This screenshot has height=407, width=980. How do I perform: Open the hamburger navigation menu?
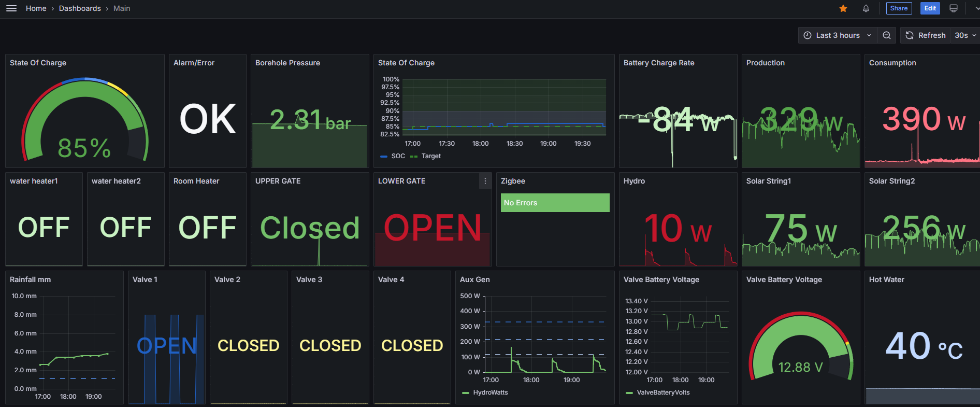(x=11, y=8)
